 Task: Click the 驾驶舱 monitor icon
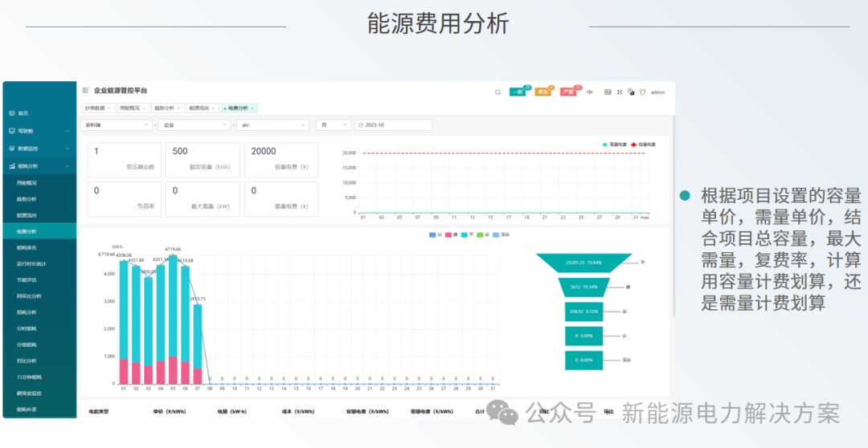[x=12, y=131]
